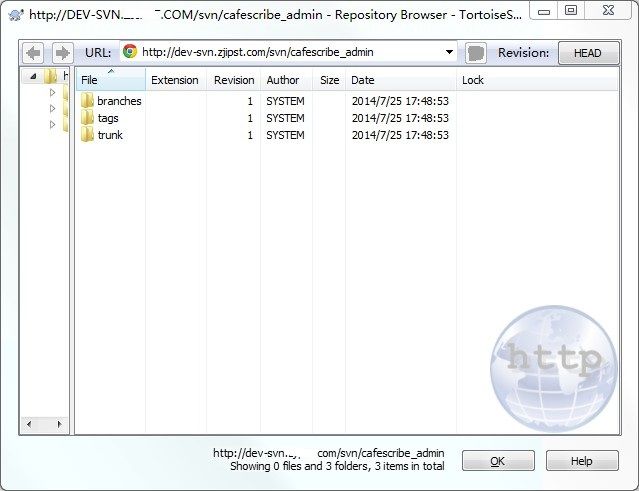Select the tags folder name

pos(108,118)
